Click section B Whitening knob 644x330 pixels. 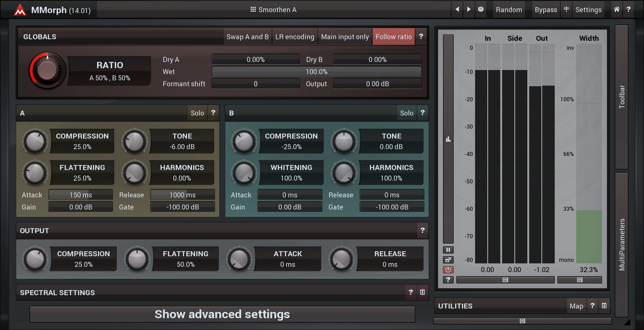[x=244, y=173]
